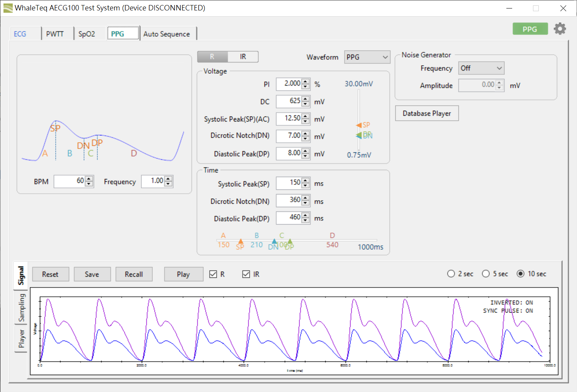Switch the signal channel to IR
Image resolution: width=577 pixels, height=392 pixels.
click(x=243, y=57)
